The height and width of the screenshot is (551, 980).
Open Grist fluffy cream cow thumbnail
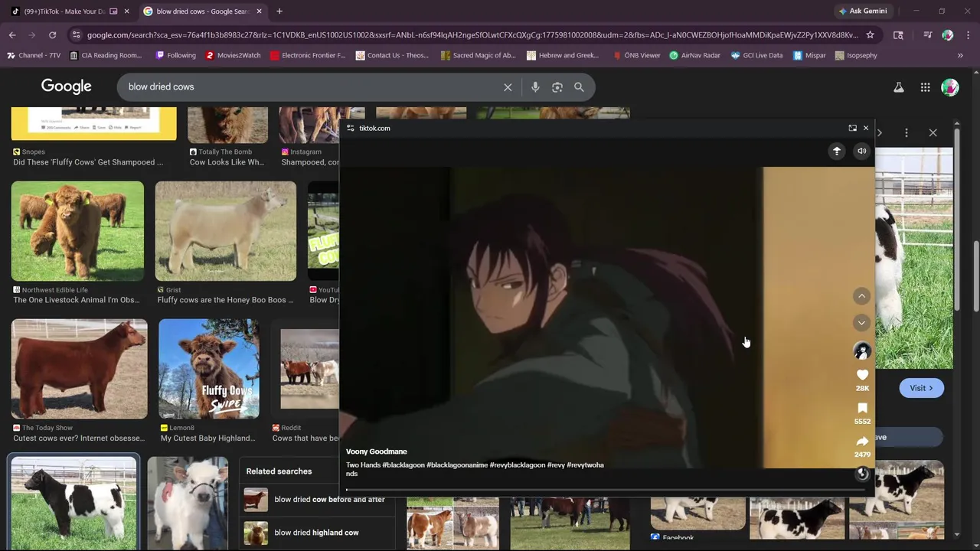click(x=226, y=231)
